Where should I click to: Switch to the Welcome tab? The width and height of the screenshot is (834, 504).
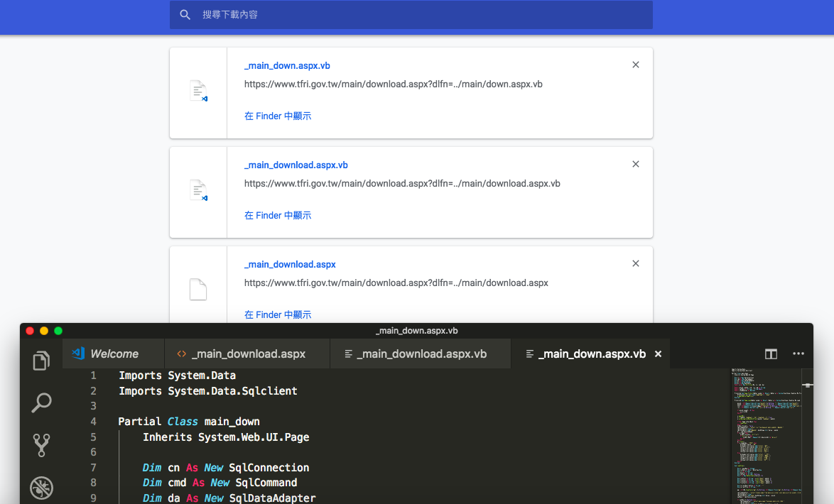coord(113,354)
